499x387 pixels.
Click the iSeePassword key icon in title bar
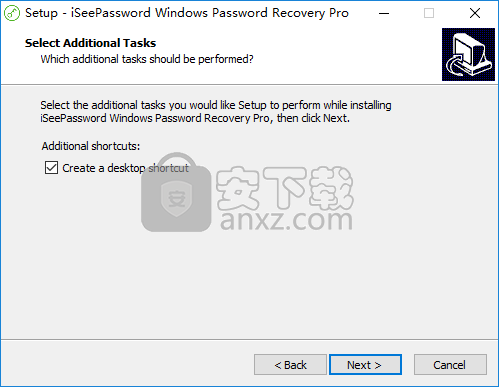pyautogui.click(x=12, y=13)
